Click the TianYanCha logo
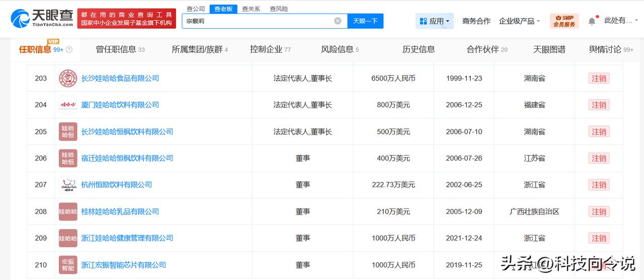This screenshot has height=280, width=644. coord(42,18)
